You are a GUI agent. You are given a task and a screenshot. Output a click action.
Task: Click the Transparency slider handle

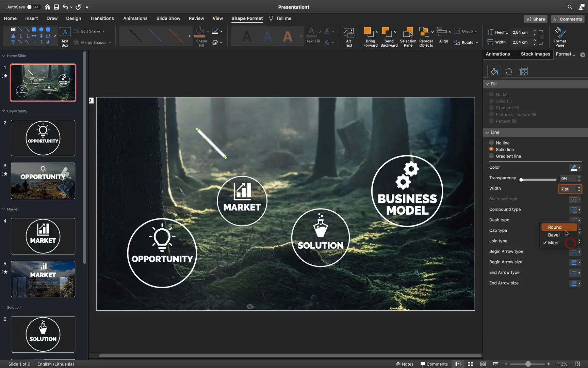point(521,180)
